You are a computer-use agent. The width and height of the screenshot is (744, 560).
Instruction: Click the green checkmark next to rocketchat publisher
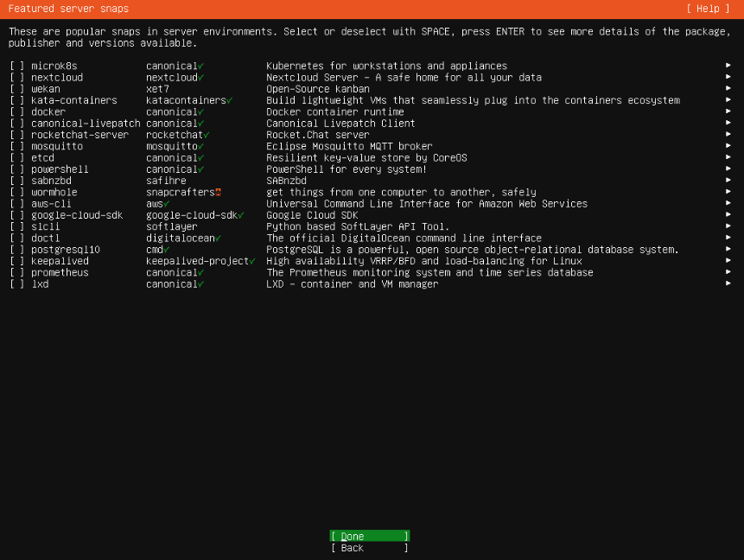(207, 135)
